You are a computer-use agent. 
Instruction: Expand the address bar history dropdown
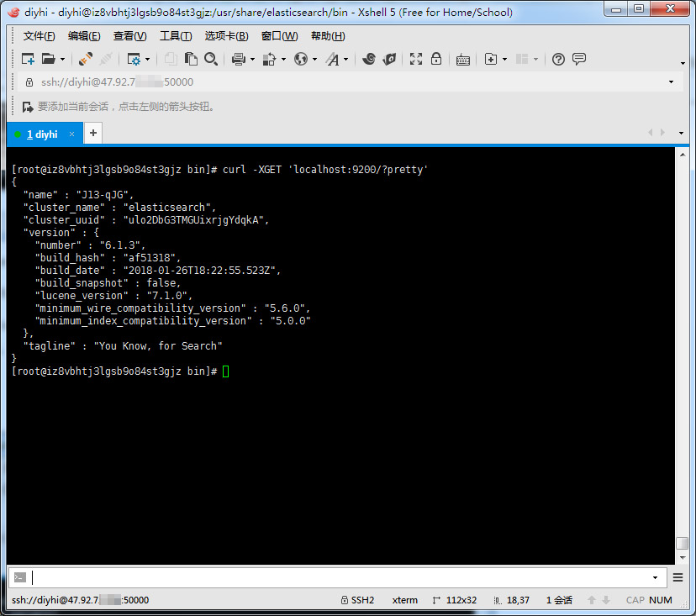[671, 82]
